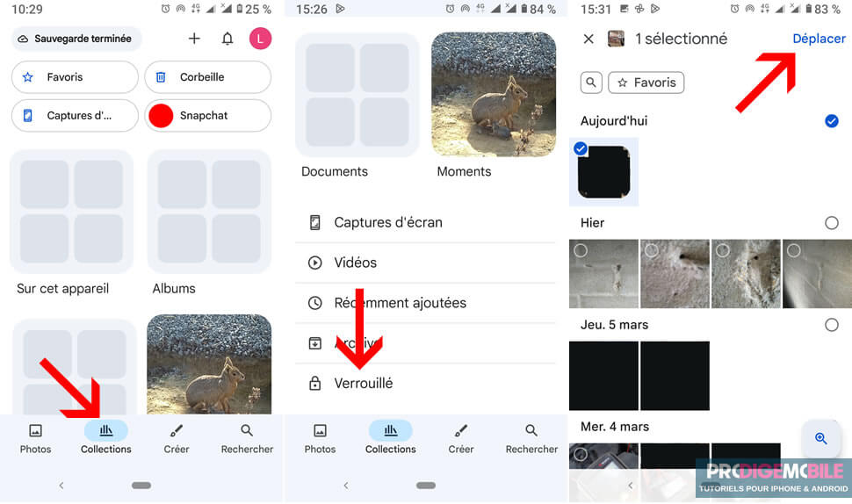
Task: Tap home pill in second screen
Action: point(426,486)
